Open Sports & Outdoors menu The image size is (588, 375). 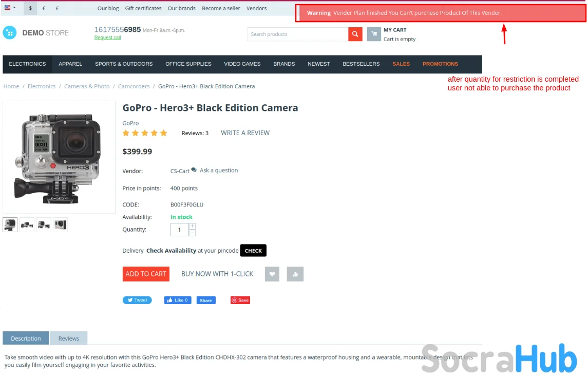pos(124,64)
